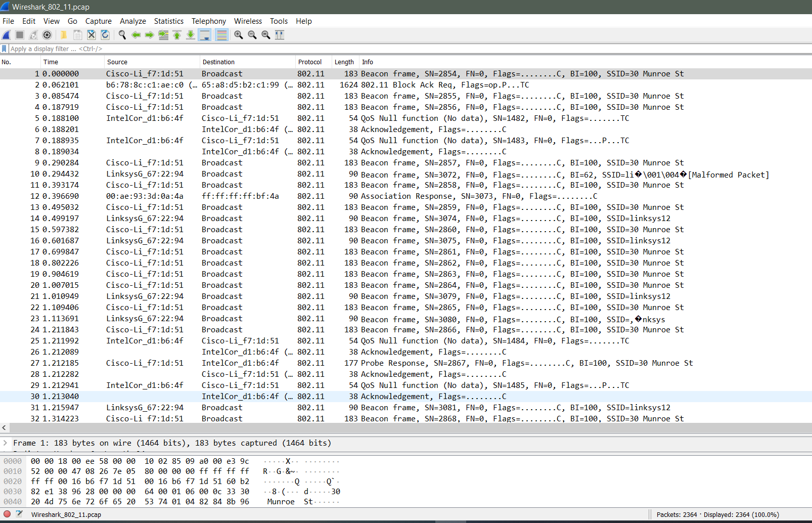Open the Wireless menu

tap(248, 21)
